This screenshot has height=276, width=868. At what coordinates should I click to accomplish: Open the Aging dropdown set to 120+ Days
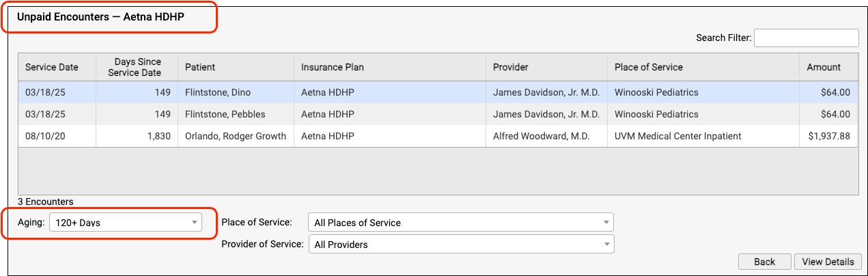(126, 223)
